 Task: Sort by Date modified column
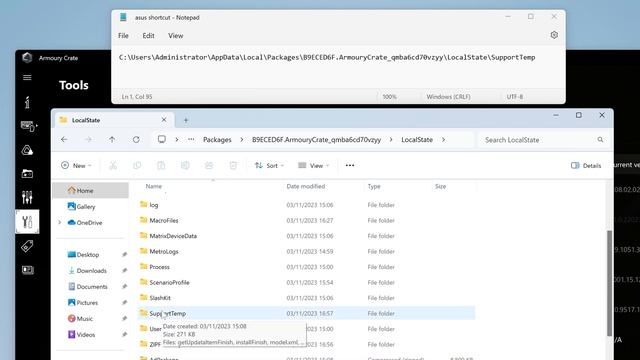[x=306, y=186]
